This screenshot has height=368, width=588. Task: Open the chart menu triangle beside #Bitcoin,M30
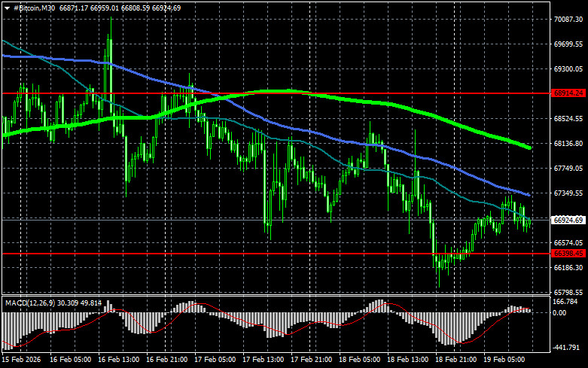point(7,8)
